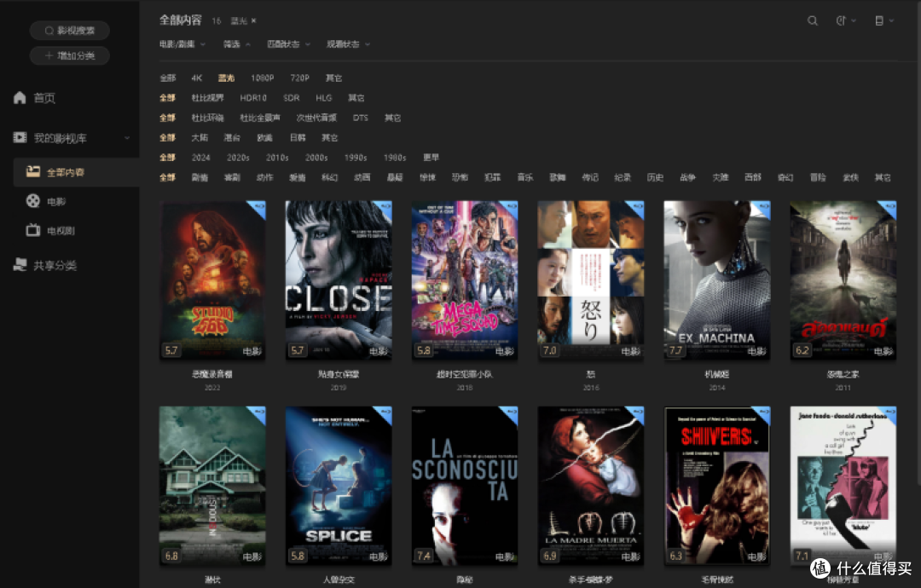This screenshot has height=588, width=921.
Task: Expand the arrow beside the sort icon
Action: click(854, 20)
